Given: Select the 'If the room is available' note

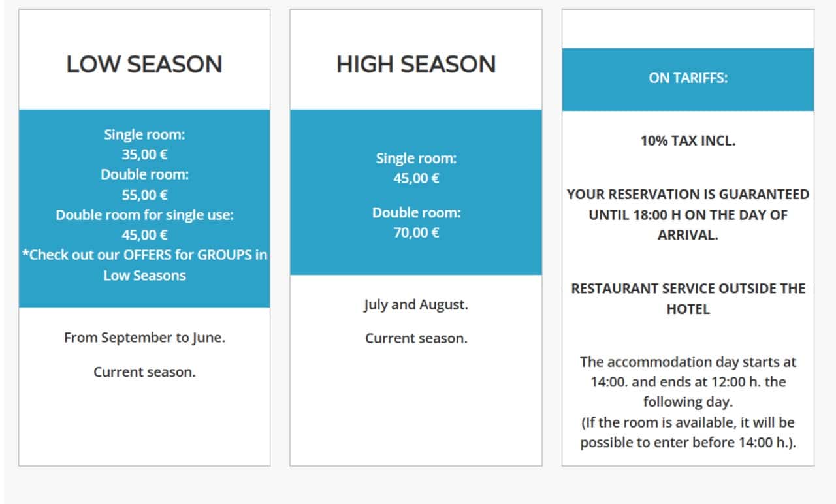Looking at the screenshot, I should pos(688,432).
